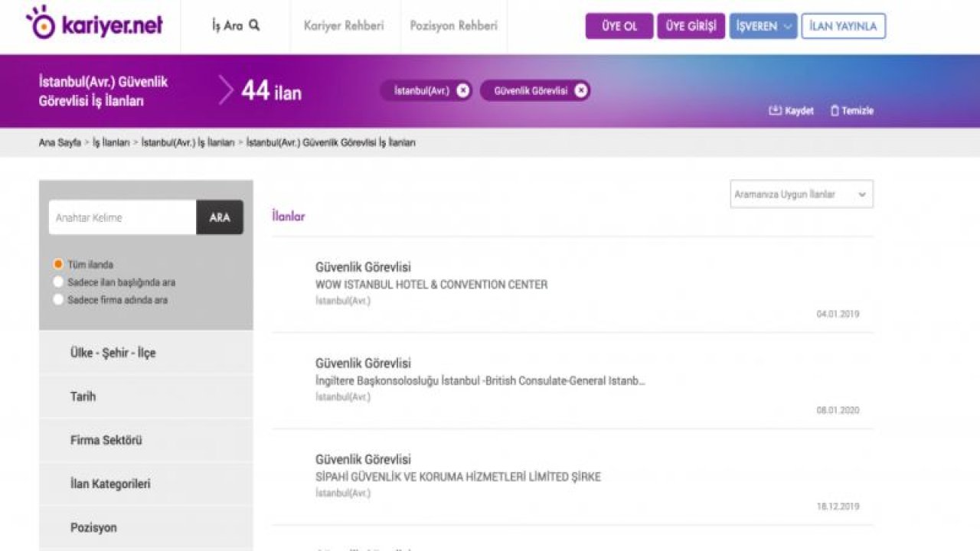
Task: Click the Anahtar Kelime search field
Action: pyautogui.click(x=122, y=217)
